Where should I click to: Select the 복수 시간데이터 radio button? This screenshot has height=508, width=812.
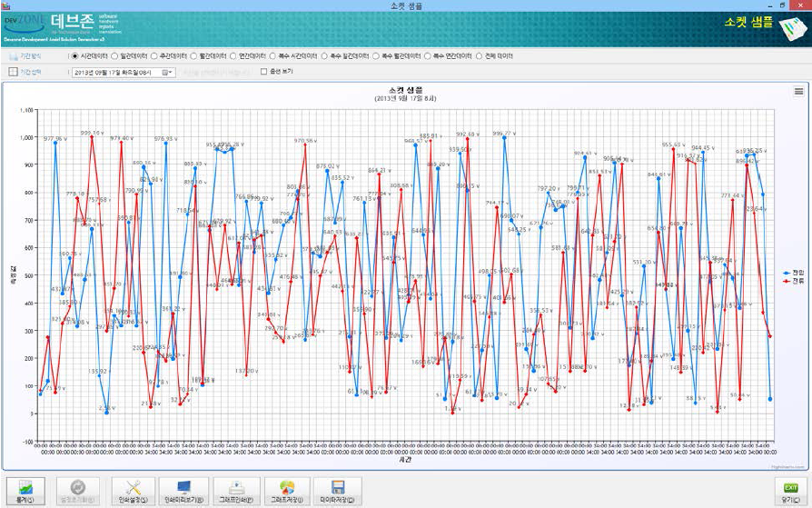pyautogui.click(x=272, y=56)
